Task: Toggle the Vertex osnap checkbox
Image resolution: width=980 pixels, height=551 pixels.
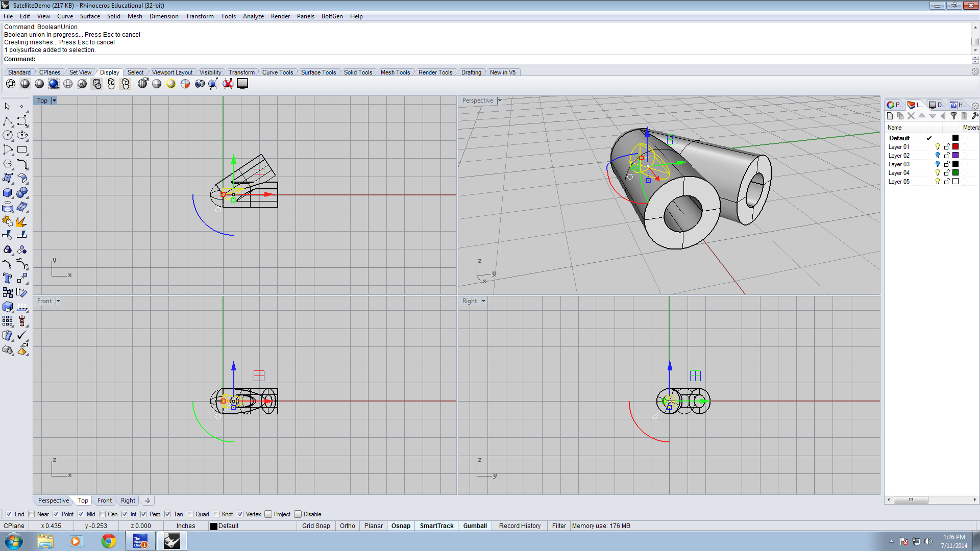Action: (240, 514)
